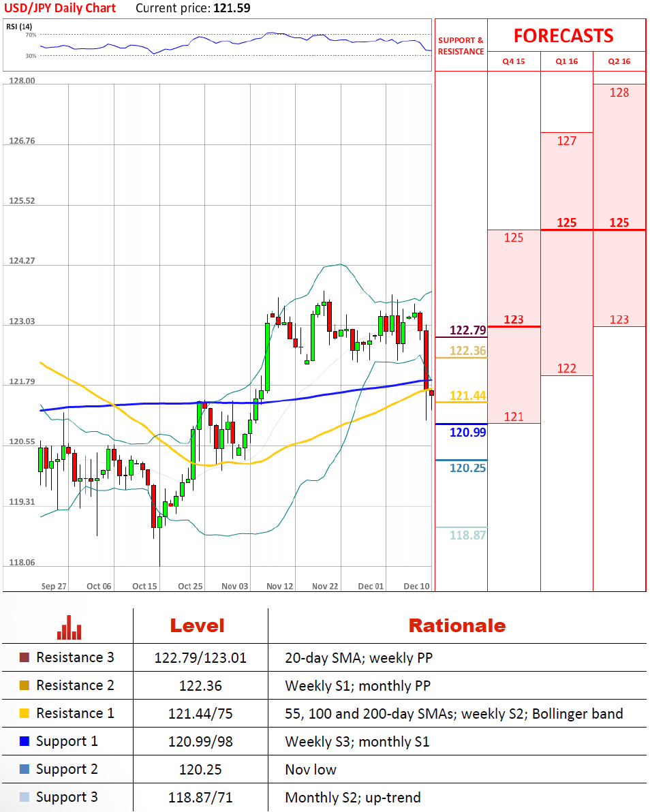Screen dimensions: 650x812
Task: Click the bold 125 value in Q1 16
Action: click(567, 223)
